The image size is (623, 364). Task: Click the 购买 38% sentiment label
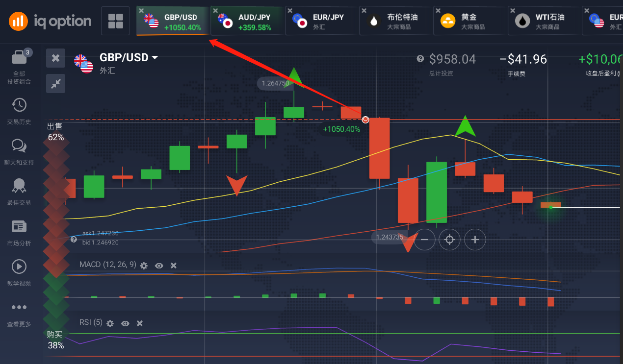(55, 340)
